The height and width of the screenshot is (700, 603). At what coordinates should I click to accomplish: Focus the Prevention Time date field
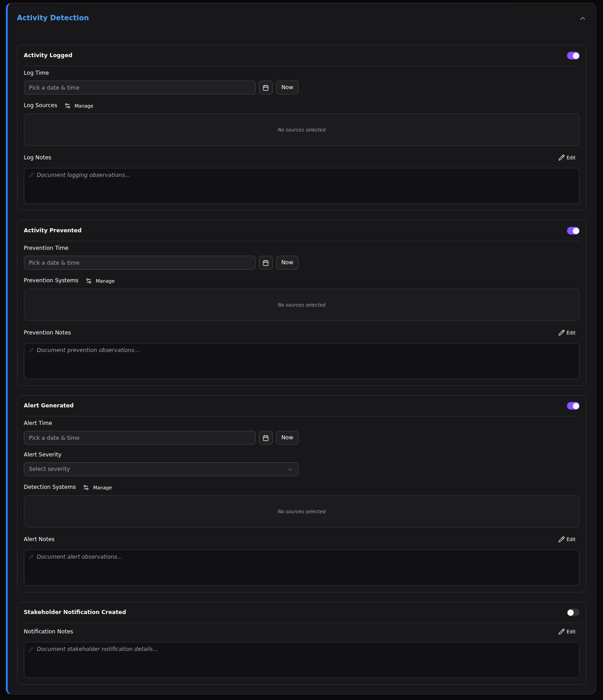pyautogui.click(x=140, y=263)
